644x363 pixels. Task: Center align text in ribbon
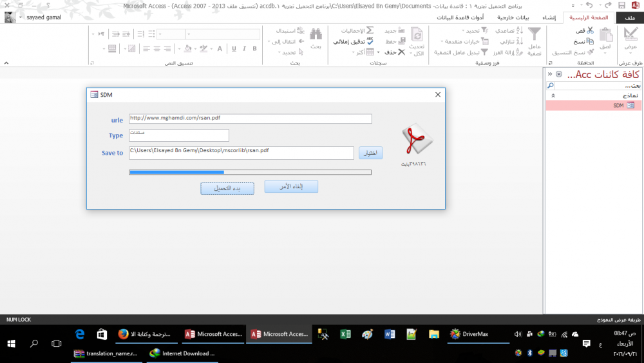pyautogui.click(x=157, y=48)
